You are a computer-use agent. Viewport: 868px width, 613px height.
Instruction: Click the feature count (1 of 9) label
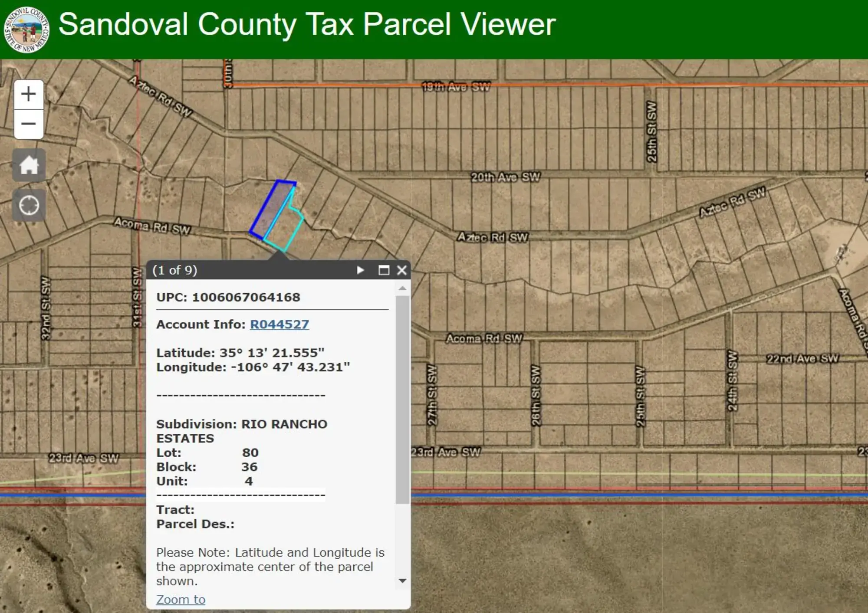175,270
